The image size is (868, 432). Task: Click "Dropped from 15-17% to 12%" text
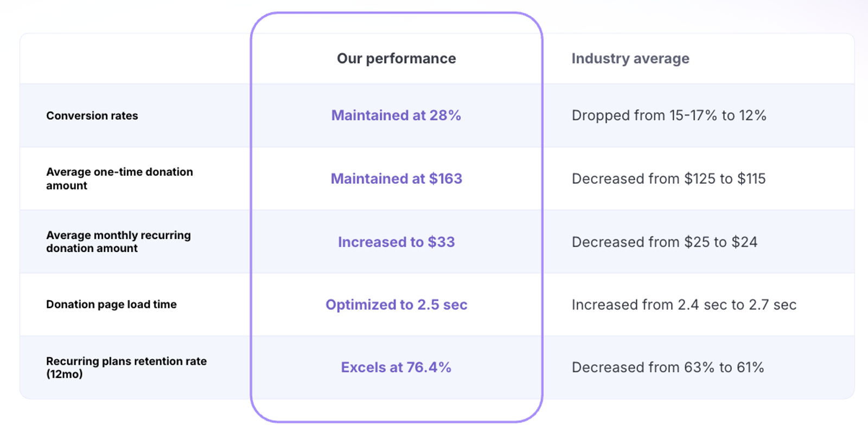669,115
